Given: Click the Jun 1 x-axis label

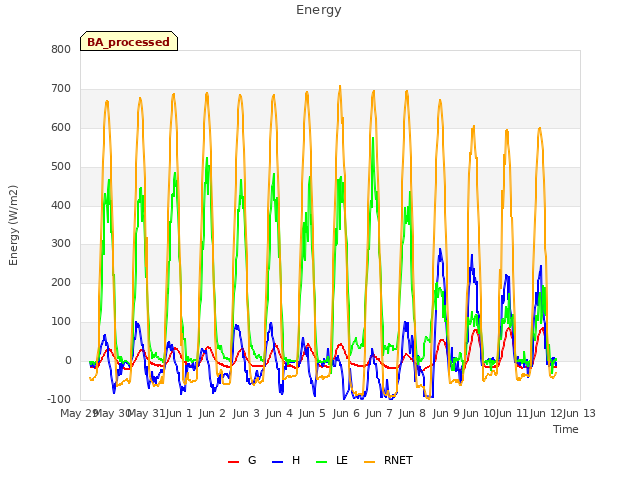Looking at the screenshot, I should pyautogui.click(x=179, y=413).
